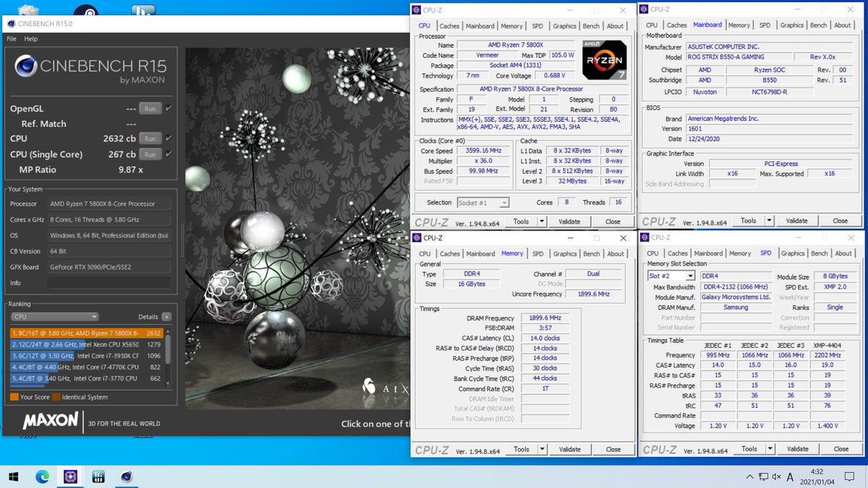This screenshot has height=488, width=868.
Task: Click Close in the Memory window
Action: point(613,449)
